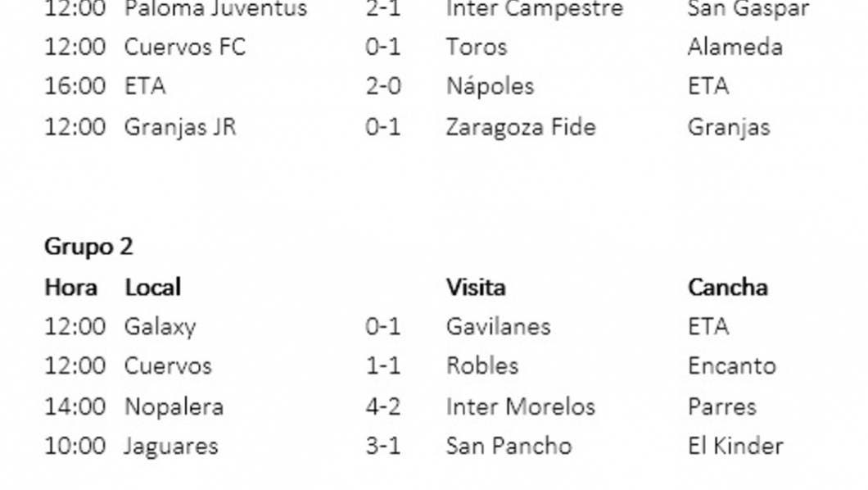868x490 pixels.
Task: Select the Nopalera team name
Action: 174,406
